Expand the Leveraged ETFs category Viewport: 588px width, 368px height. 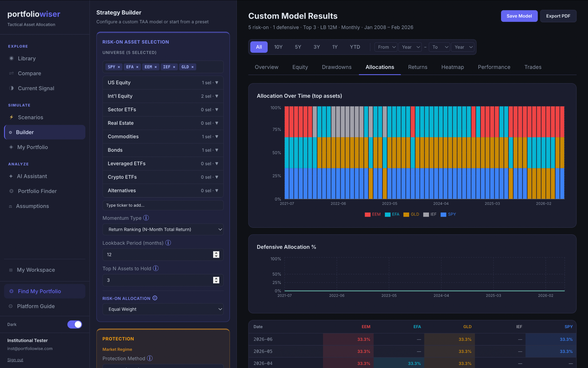pos(163,163)
